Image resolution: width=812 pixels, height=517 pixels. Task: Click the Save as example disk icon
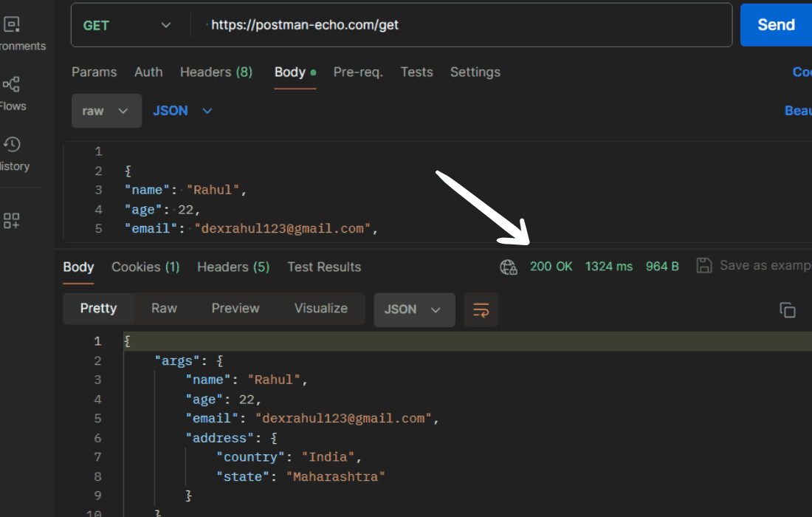click(704, 266)
